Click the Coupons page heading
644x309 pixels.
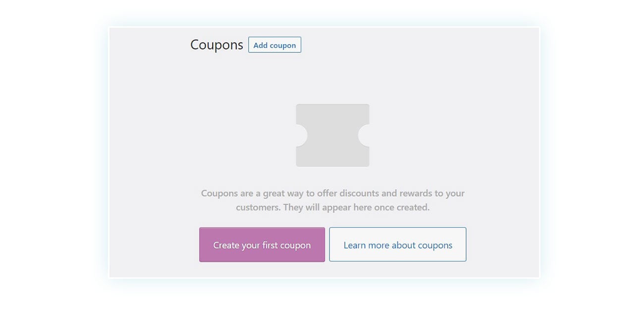click(216, 45)
